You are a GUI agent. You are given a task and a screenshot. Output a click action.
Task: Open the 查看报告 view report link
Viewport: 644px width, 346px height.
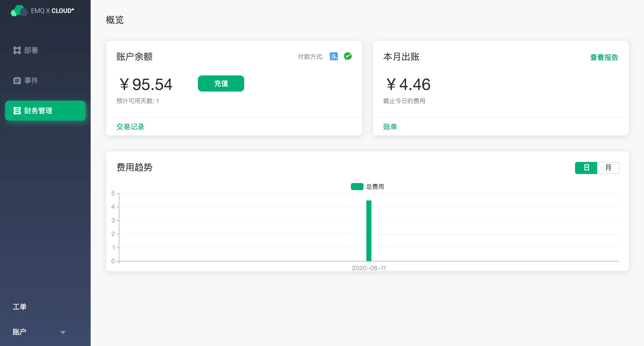pyautogui.click(x=604, y=57)
